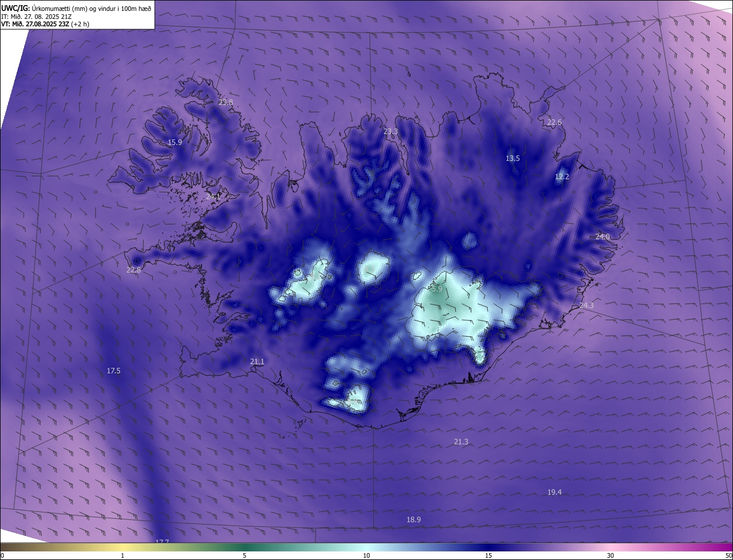Select the 21.3 value label
The height and width of the screenshot is (560, 733).
[461, 442]
